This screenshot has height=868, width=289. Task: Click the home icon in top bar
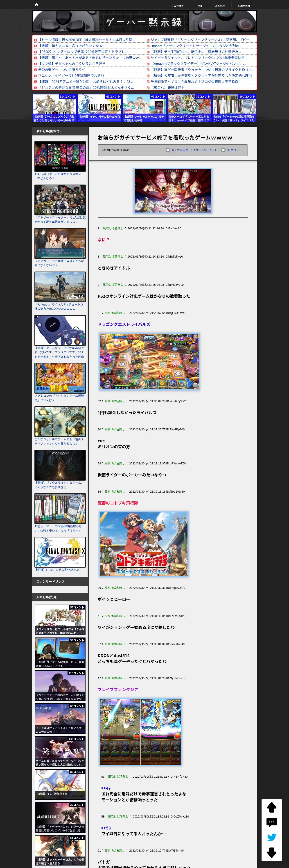point(36,5)
